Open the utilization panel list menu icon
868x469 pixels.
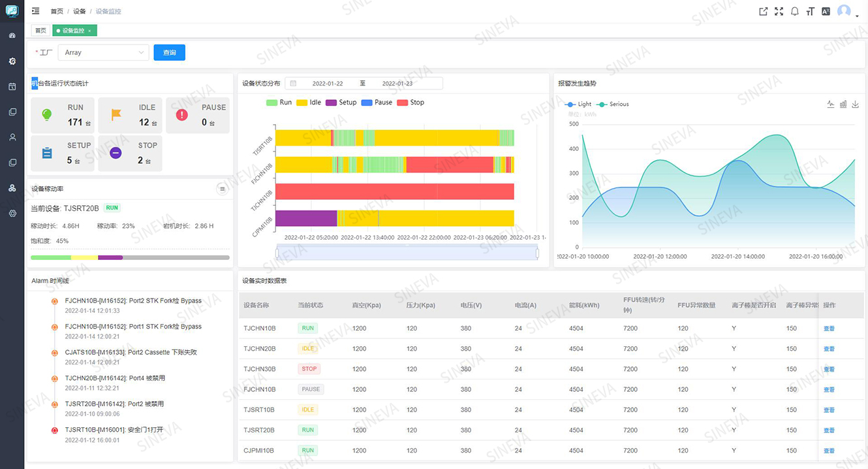click(x=223, y=189)
